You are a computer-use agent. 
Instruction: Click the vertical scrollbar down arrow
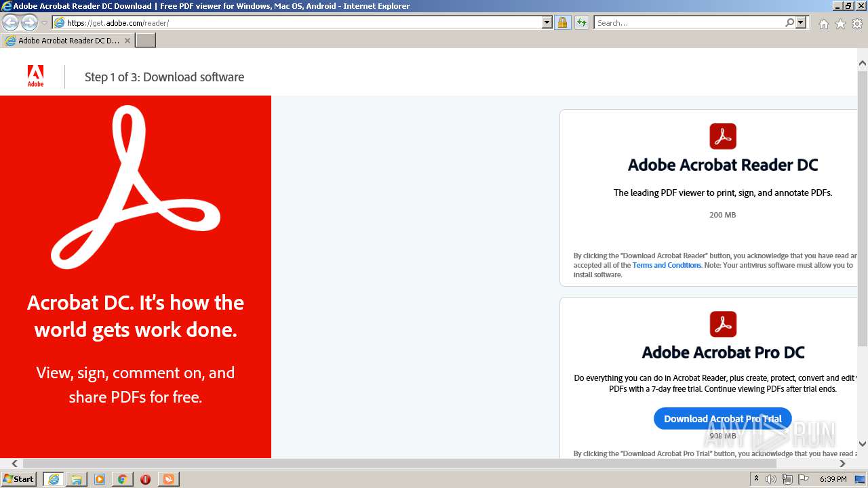click(862, 444)
